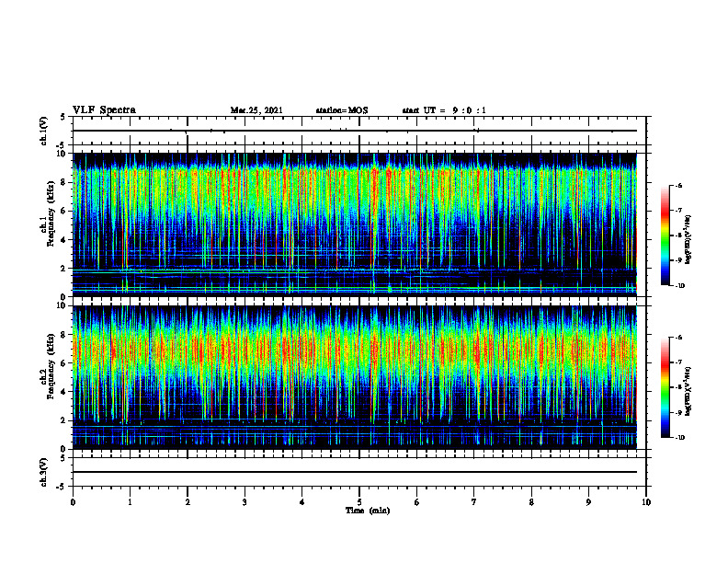Select the "start UT = 9 : 0 : 1" text

pos(444,110)
